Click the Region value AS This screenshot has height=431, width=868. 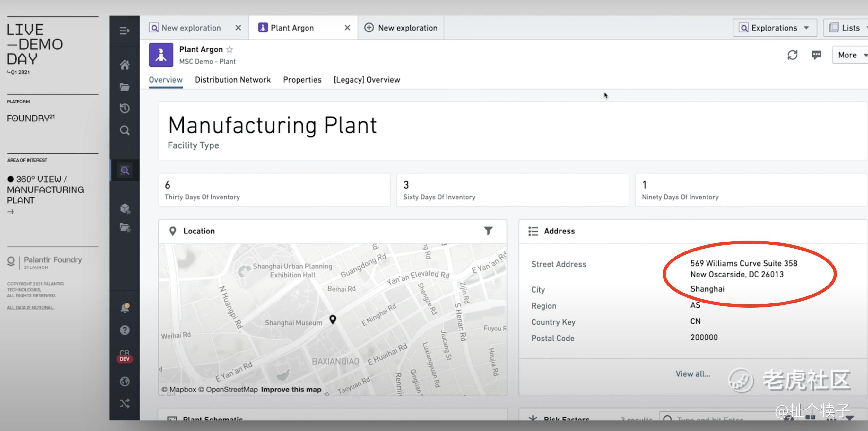[695, 305]
